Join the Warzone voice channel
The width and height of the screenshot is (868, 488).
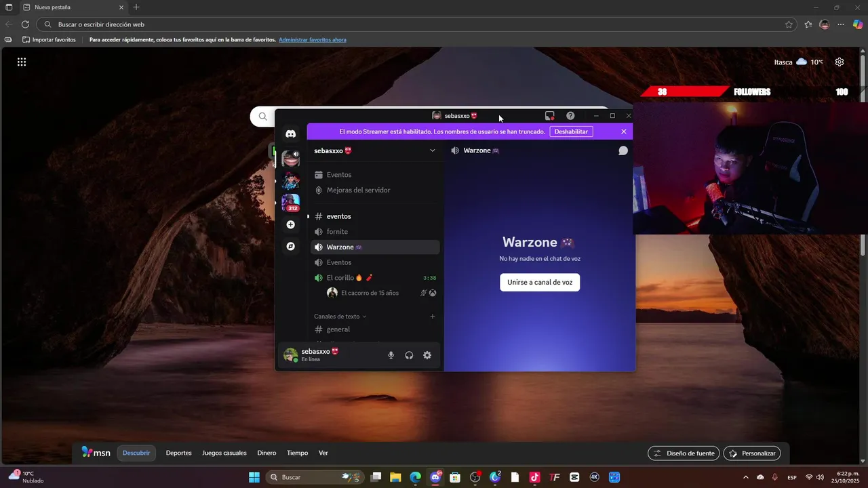(x=540, y=282)
